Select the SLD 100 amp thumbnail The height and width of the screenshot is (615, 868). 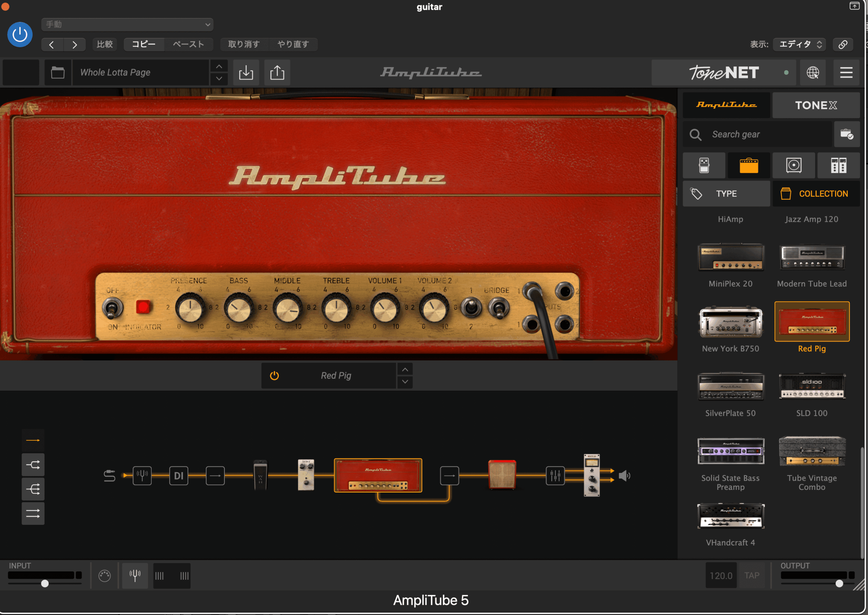811,386
